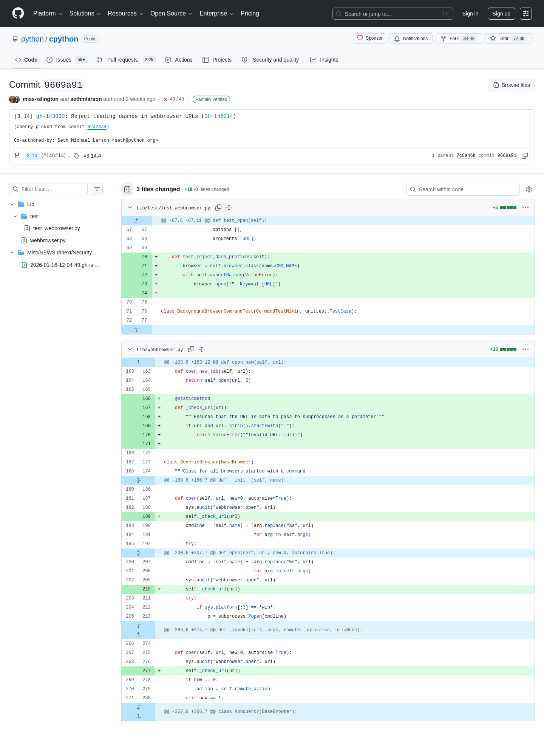
Task: Collapse the Lib folder in file tree
Action: (x=12, y=204)
